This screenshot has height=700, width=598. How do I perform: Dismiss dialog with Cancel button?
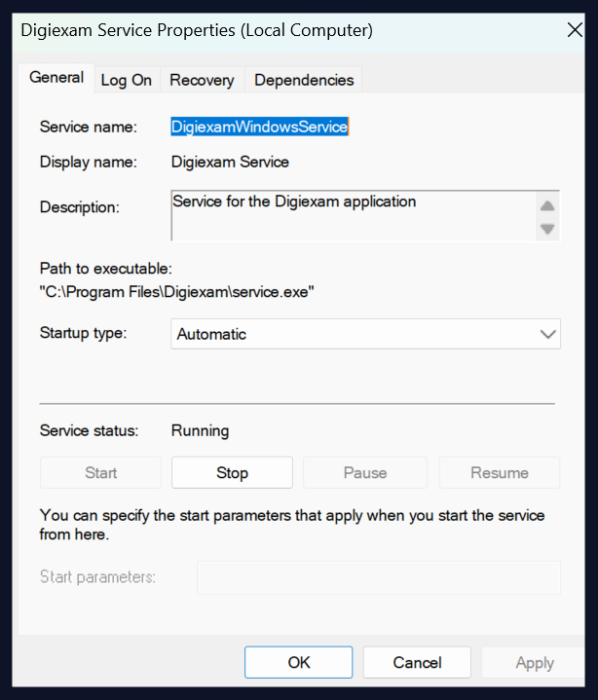(x=417, y=662)
